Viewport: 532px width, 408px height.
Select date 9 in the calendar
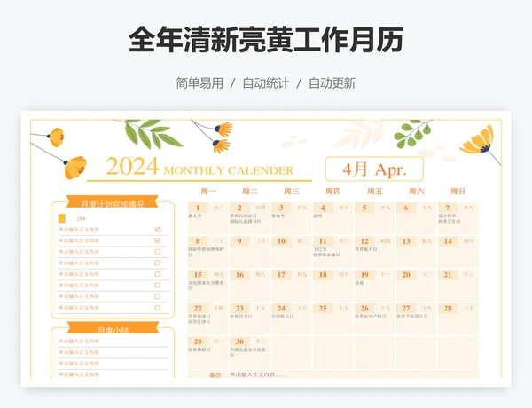pos(239,241)
